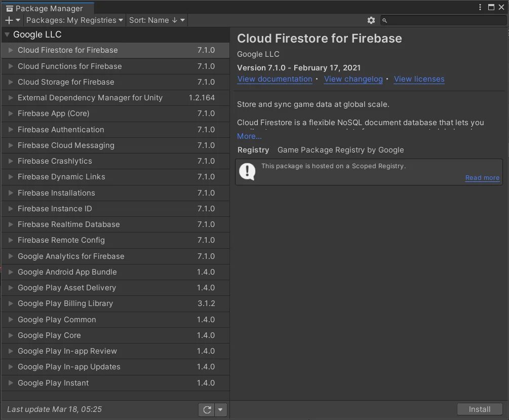
Task: Select Firebase Cloud Messaging package
Action: coord(115,145)
